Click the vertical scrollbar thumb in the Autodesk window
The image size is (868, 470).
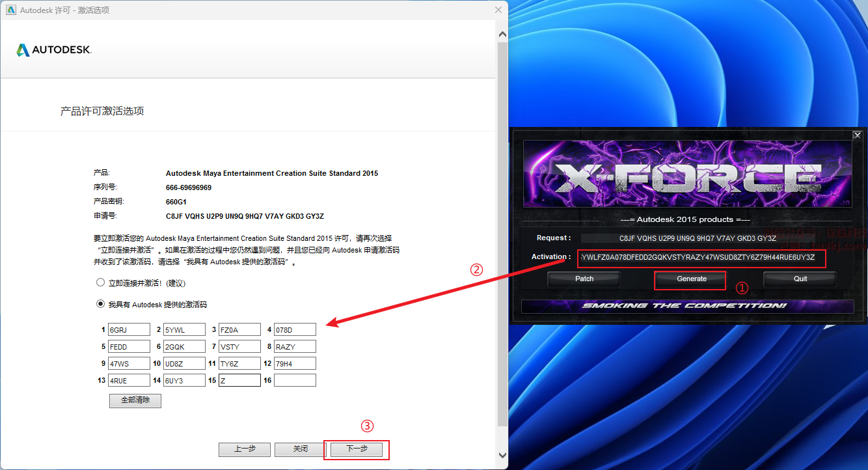pyautogui.click(x=502, y=234)
